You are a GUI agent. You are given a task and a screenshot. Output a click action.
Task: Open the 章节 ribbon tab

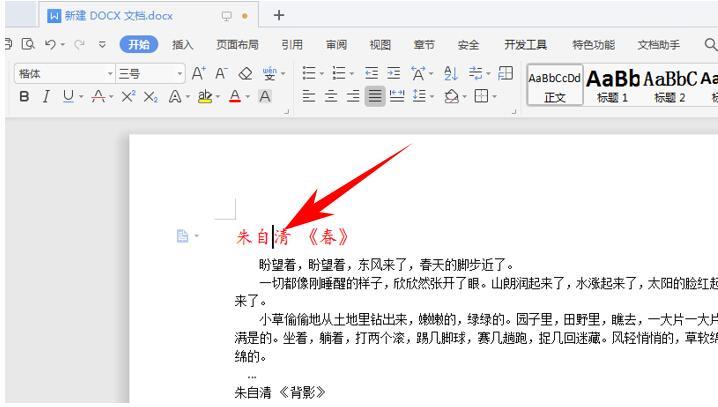(424, 45)
